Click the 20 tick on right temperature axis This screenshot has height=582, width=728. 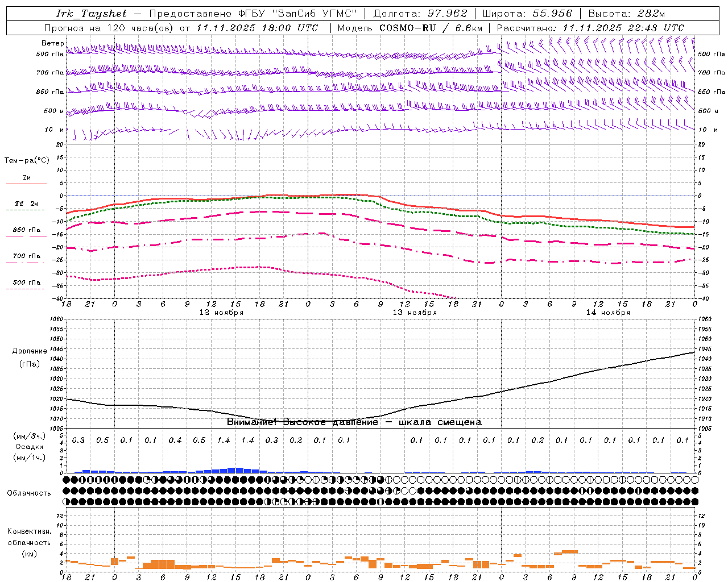tap(702, 145)
